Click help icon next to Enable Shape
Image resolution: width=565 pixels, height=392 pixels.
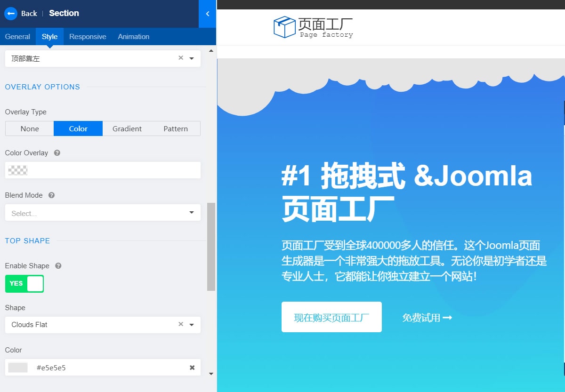[58, 266]
